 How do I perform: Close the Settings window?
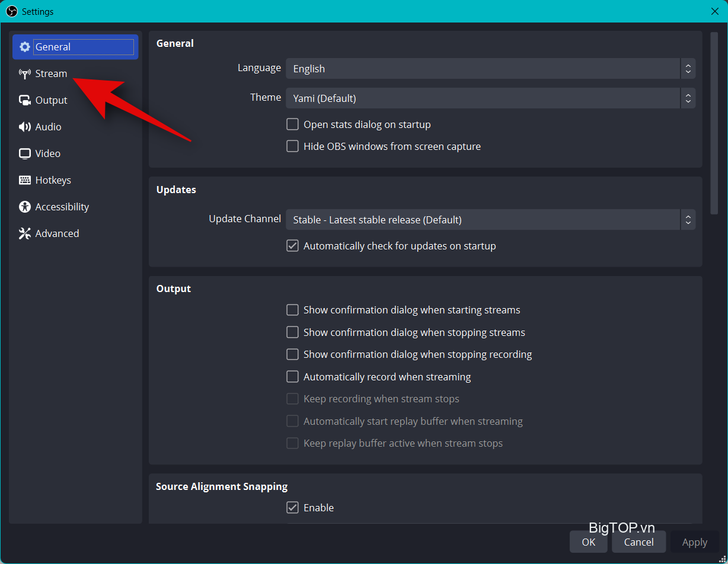pyautogui.click(x=715, y=11)
